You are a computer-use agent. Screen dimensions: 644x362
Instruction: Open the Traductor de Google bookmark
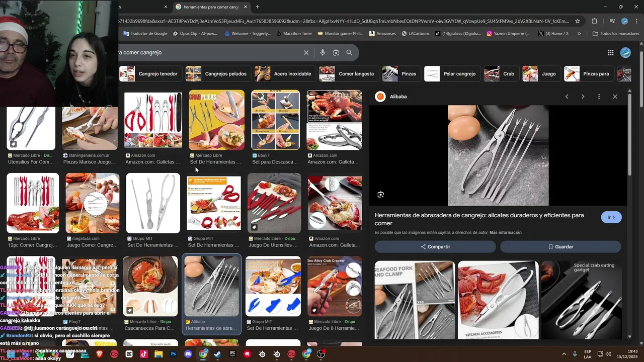(x=144, y=34)
